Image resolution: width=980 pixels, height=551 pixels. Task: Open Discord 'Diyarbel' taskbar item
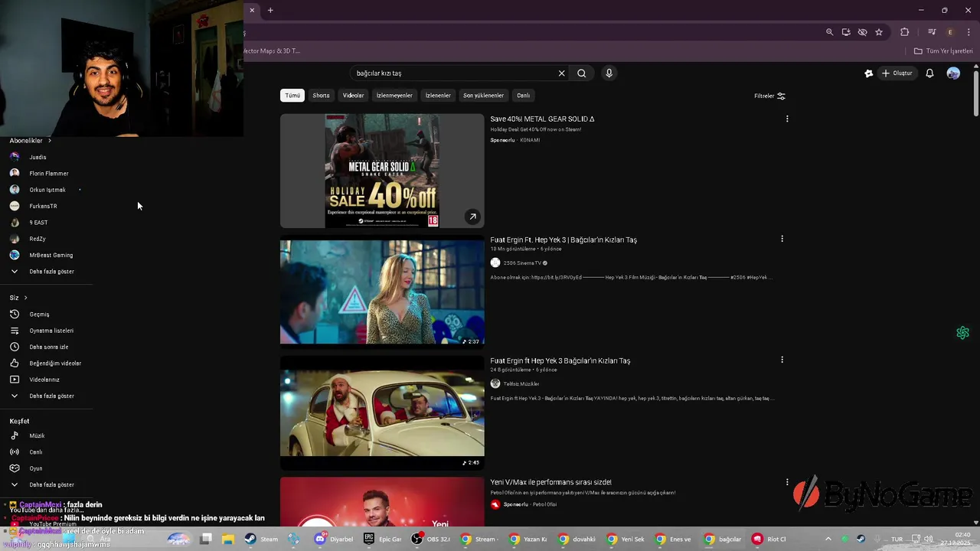click(334, 539)
